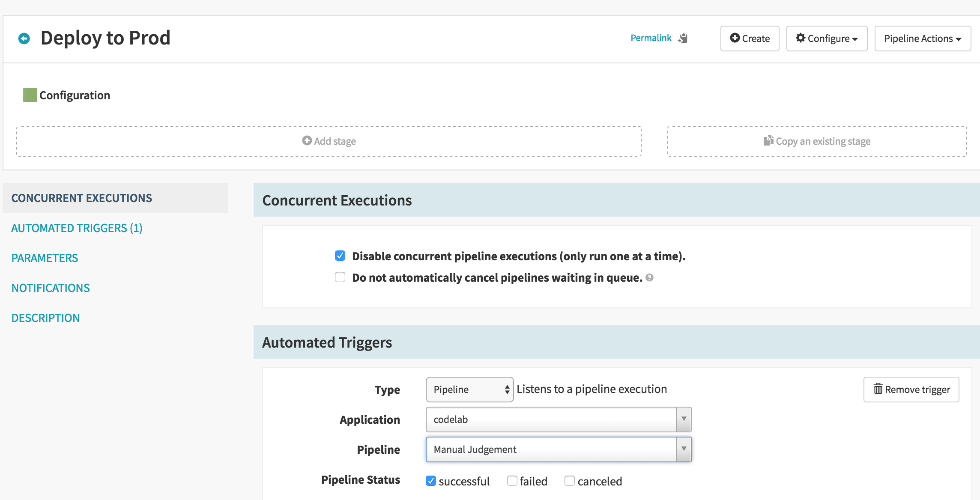The height and width of the screenshot is (500, 980).
Task: Click the plus icon on Create button
Action: point(735,38)
